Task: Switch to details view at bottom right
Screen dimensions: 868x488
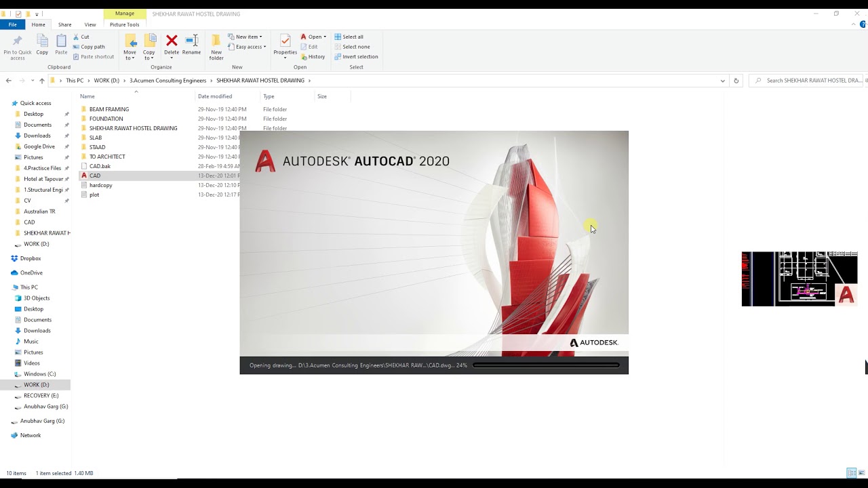Action: click(x=851, y=473)
